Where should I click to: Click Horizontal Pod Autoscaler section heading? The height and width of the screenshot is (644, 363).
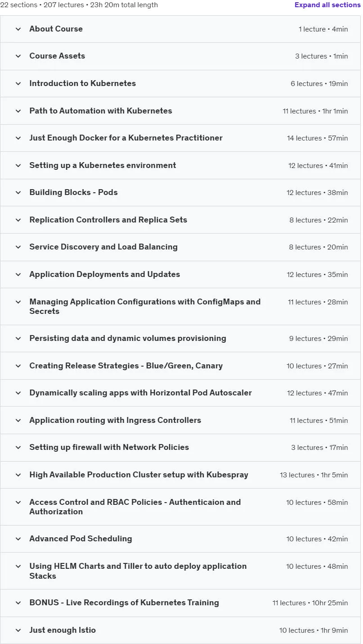(140, 393)
